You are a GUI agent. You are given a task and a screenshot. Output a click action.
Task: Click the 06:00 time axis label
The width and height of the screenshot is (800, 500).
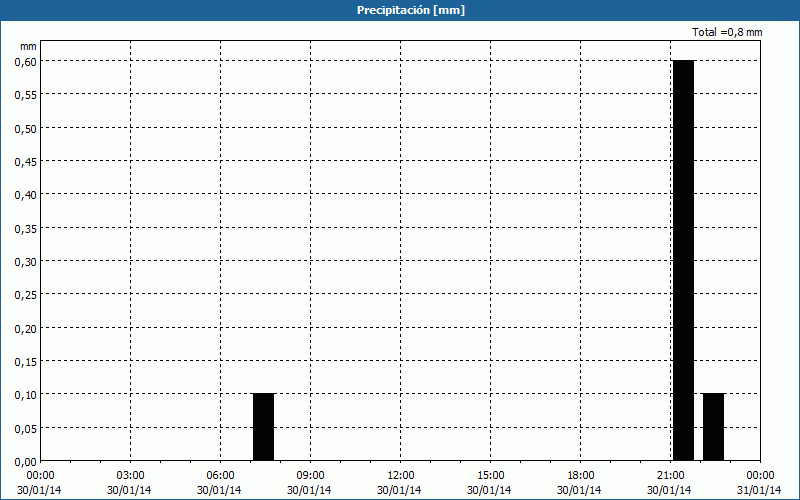coord(220,476)
